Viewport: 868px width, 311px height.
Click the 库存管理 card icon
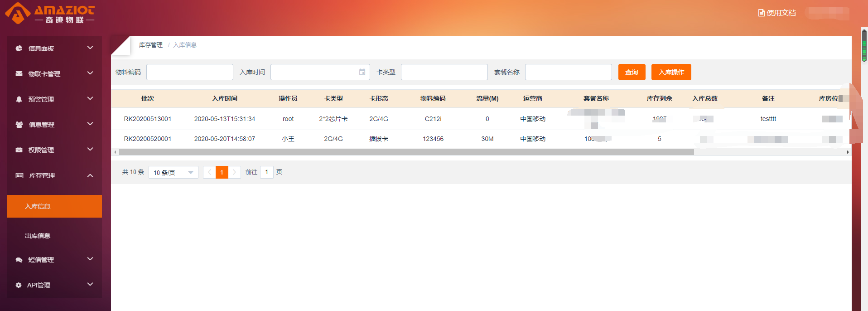pos(19,175)
